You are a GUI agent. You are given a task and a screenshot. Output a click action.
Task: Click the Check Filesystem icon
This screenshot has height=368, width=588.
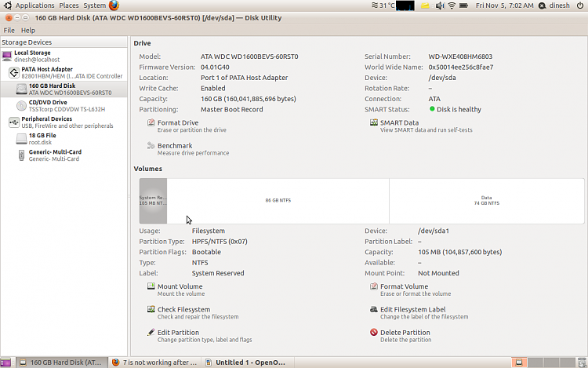(151, 309)
